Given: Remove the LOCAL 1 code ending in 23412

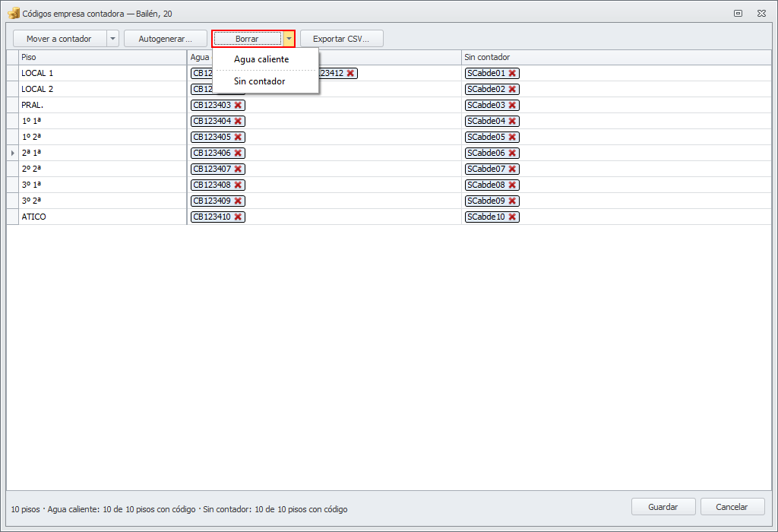Looking at the screenshot, I should [x=351, y=74].
